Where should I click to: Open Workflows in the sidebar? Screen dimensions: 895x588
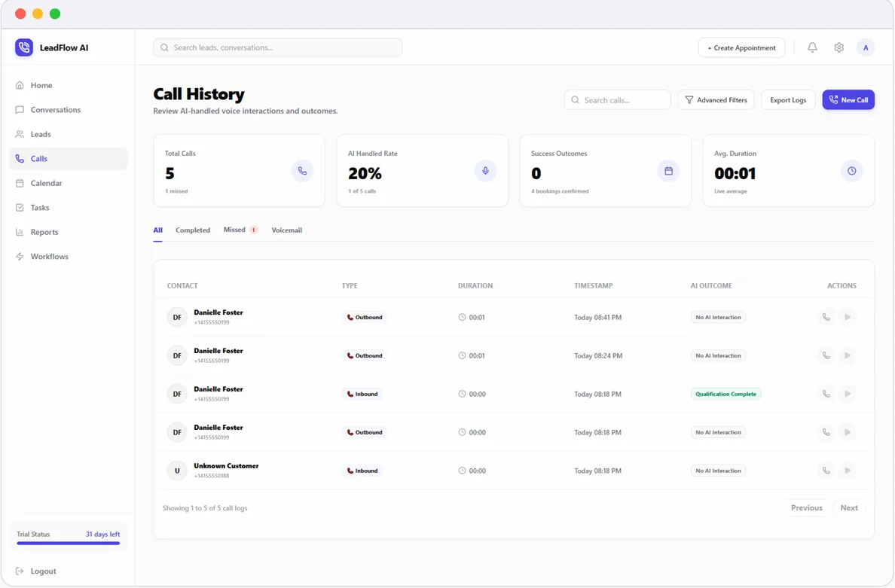point(69,257)
